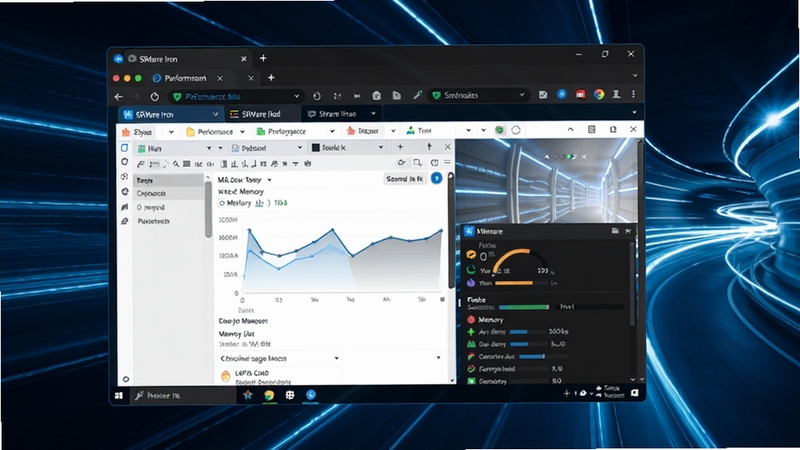Image resolution: width=800 pixels, height=450 pixels.
Task: Open the Chrome-like icon on the taskbar
Action: 269,395
